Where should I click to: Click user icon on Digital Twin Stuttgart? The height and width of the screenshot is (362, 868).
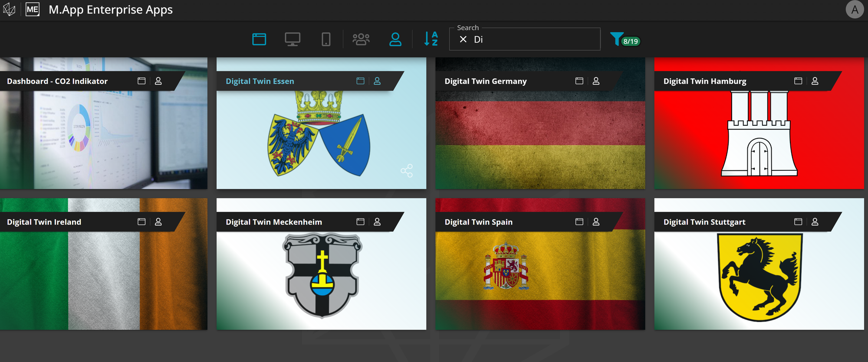click(815, 222)
